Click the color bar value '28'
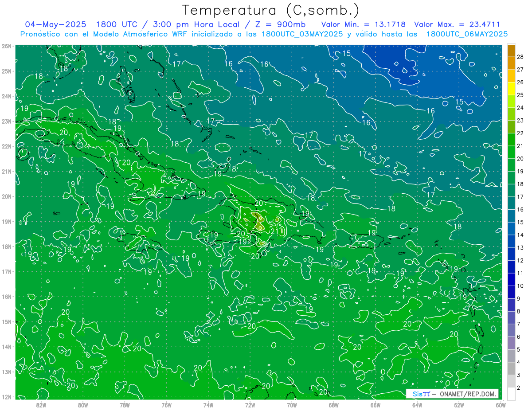The height and width of the screenshot is (411, 532). tap(520, 57)
